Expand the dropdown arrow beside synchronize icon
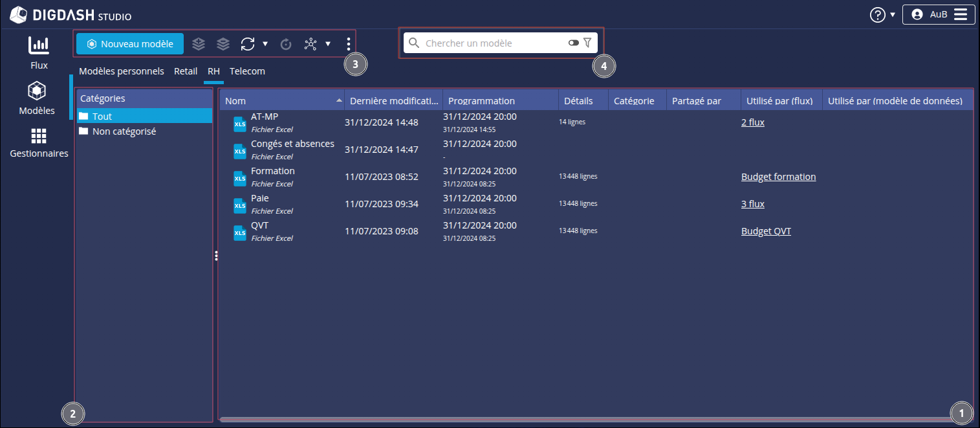The image size is (980, 428). point(265,44)
